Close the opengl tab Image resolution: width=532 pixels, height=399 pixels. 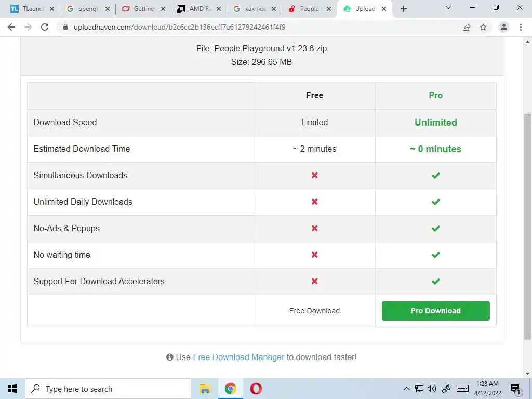coord(108,9)
